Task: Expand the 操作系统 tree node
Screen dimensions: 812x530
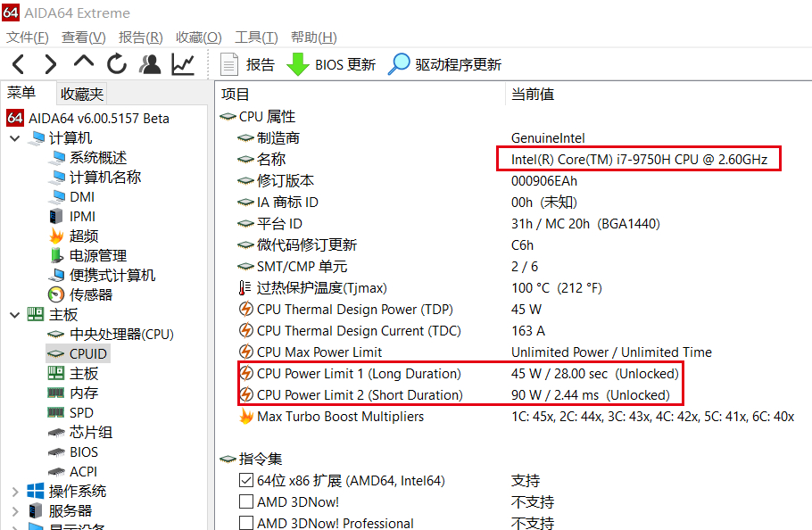Action: pyautogui.click(x=15, y=491)
